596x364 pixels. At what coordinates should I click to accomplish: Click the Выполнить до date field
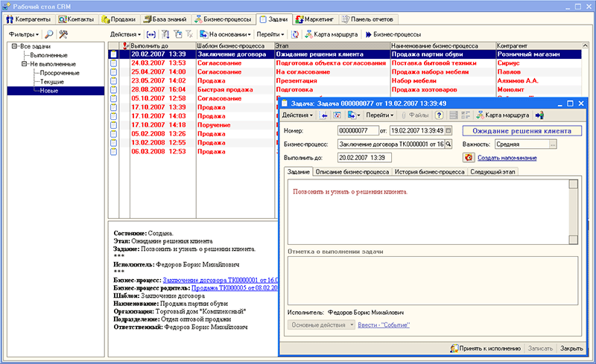[364, 157]
